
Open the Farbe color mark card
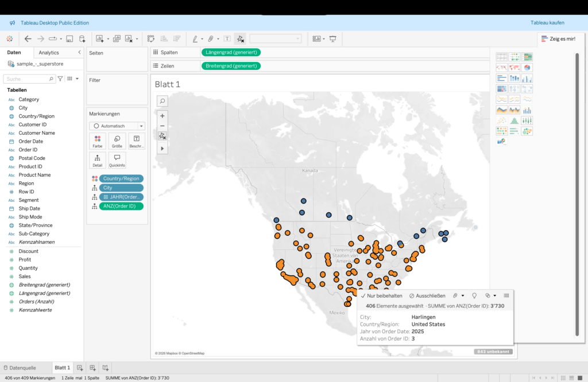click(x=98, y=141)
